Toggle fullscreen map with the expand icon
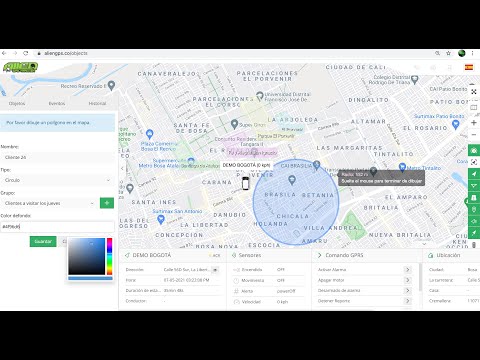The image size is (480, 360). tap(474, 92)
